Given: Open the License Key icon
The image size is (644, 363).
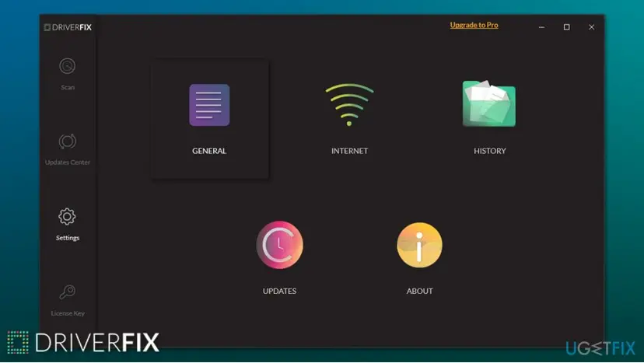Looking at the screenshot, I should point(68,292).
